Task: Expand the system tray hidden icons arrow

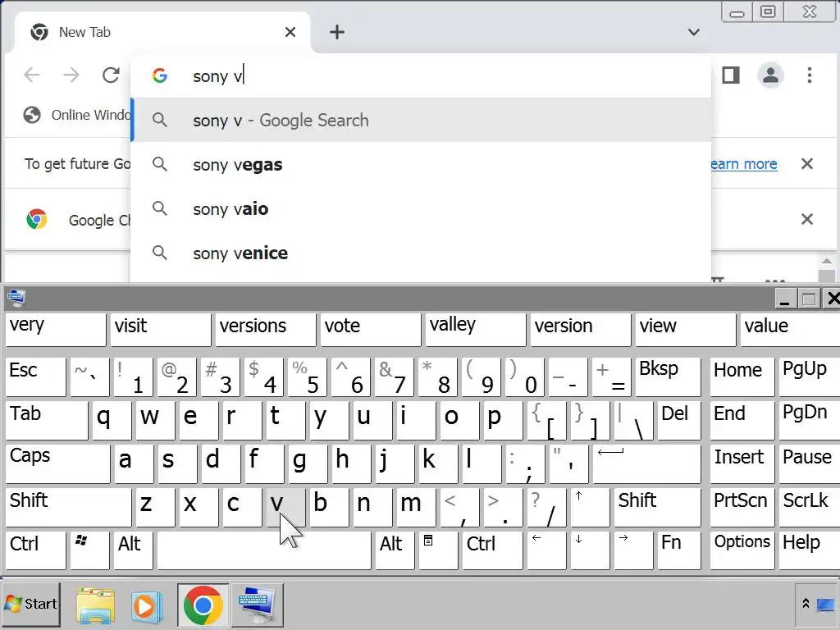Action: pyautogui.click(x=806, y=603)
